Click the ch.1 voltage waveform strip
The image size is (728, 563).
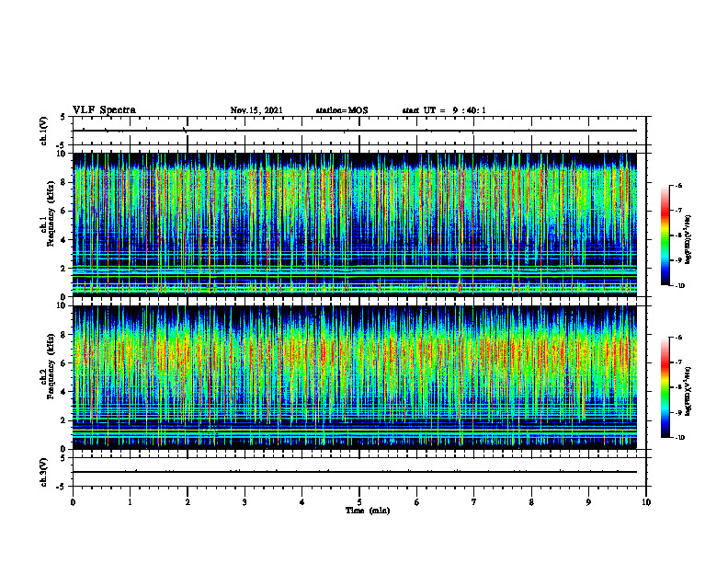(359, 131)
